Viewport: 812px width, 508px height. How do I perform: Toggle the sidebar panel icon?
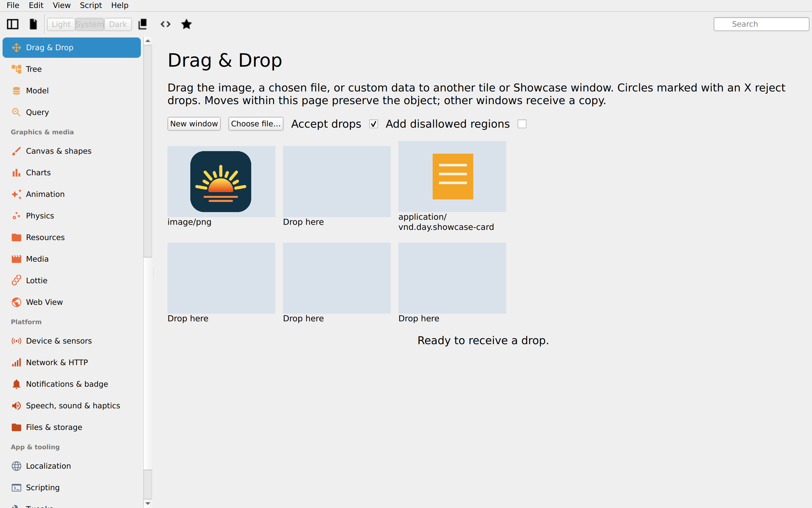[13, 24]
